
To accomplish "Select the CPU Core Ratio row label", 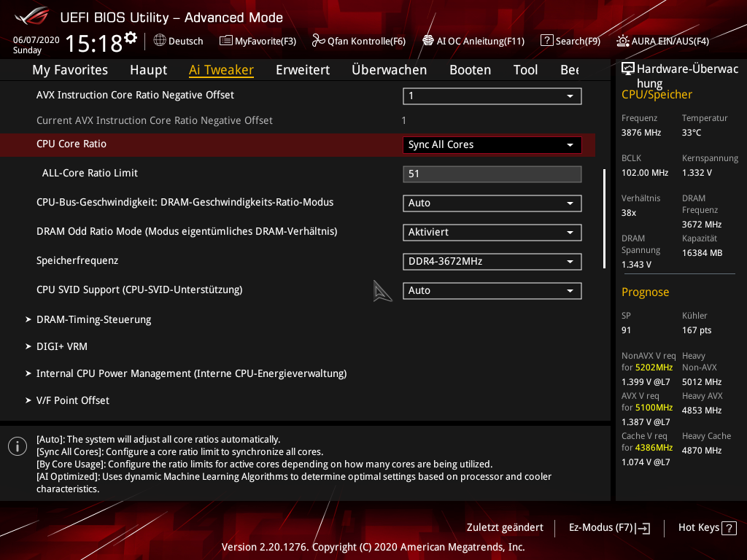I will point(71,144).
